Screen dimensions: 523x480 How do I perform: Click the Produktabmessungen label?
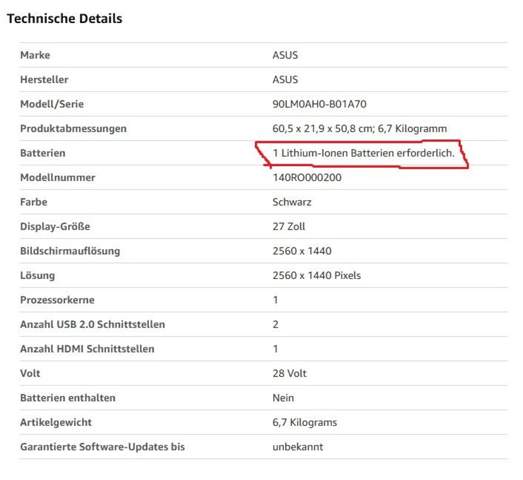click(x=73, y=129)
